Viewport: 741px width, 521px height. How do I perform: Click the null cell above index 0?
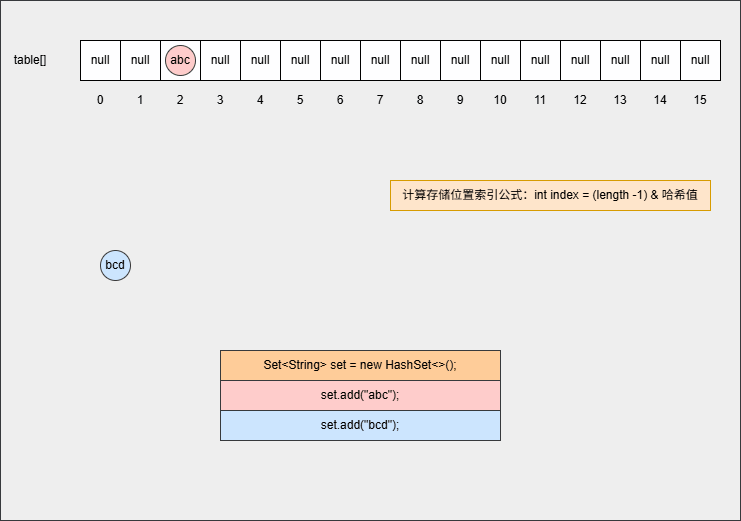point(100,60)
